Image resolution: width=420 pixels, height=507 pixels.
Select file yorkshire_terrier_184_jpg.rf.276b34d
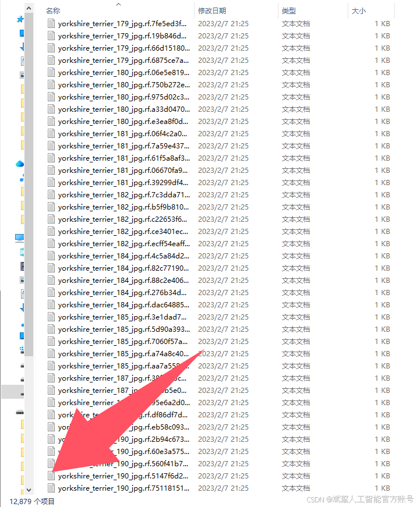coord(122,293)
